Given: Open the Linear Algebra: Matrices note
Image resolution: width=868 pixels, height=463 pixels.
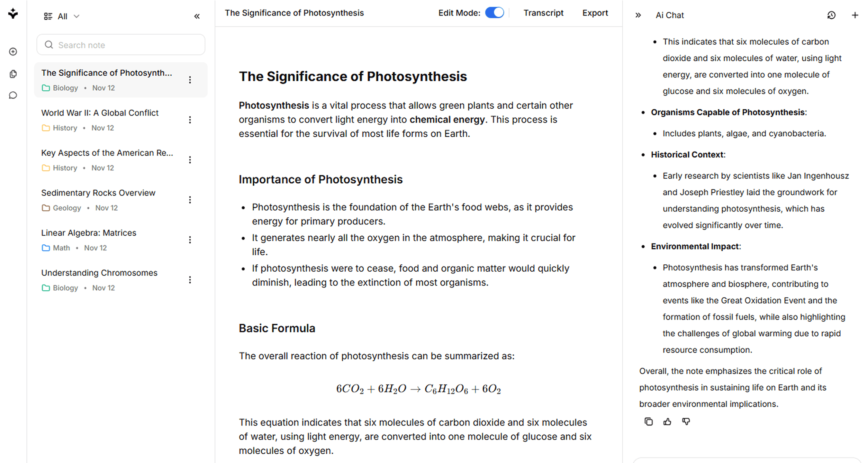Looking at the screenshot, I should (x=89, y=233).
